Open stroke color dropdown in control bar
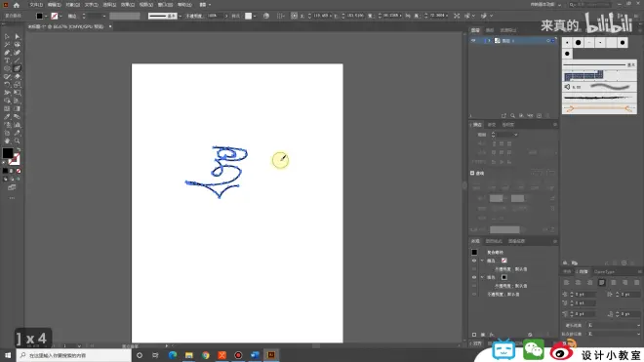Image resolution: width=644 pixels, height=362 pixels. (x=60, y=16)
